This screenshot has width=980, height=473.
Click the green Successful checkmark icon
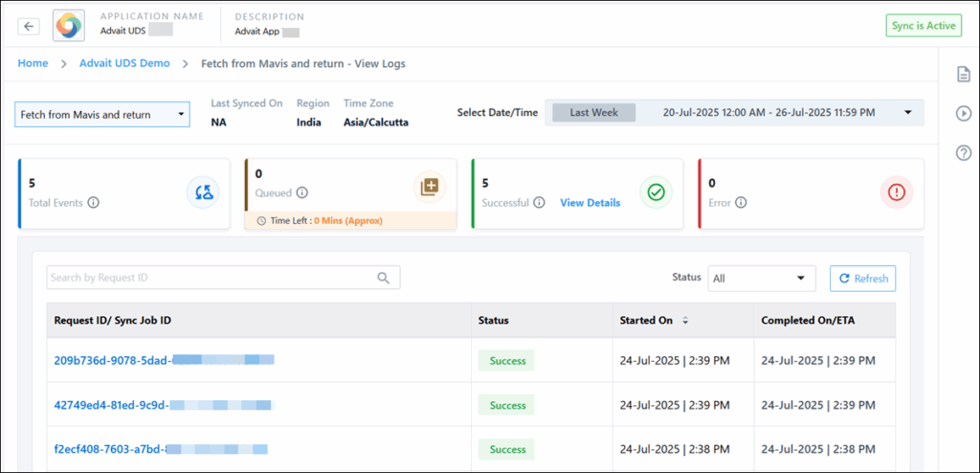point(657,192)
